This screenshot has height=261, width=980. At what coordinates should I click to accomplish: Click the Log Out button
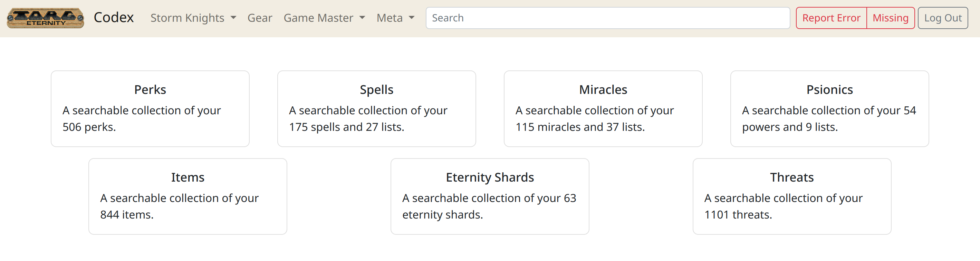943,18
